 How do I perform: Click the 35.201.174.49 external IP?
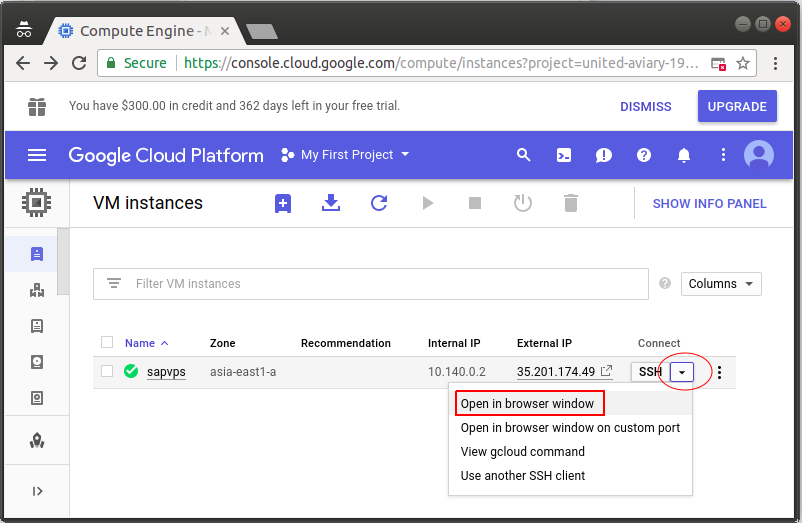click(555, 372)
